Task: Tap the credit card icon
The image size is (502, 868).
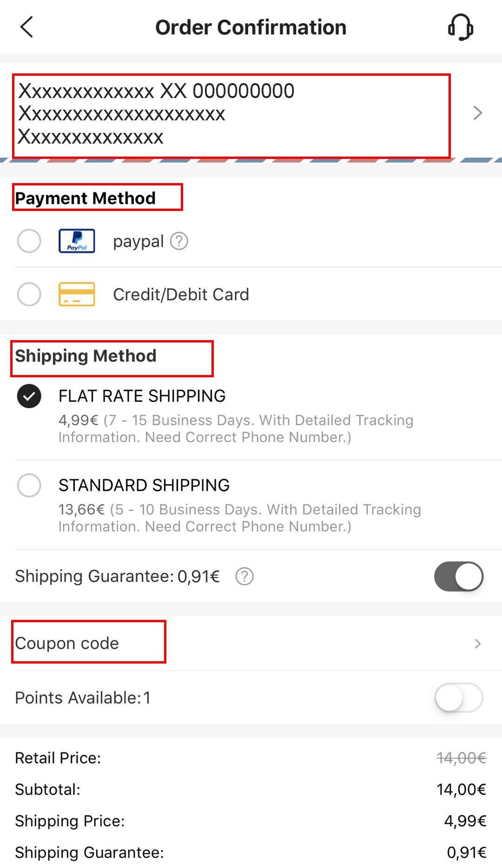Action: point(77,294)
